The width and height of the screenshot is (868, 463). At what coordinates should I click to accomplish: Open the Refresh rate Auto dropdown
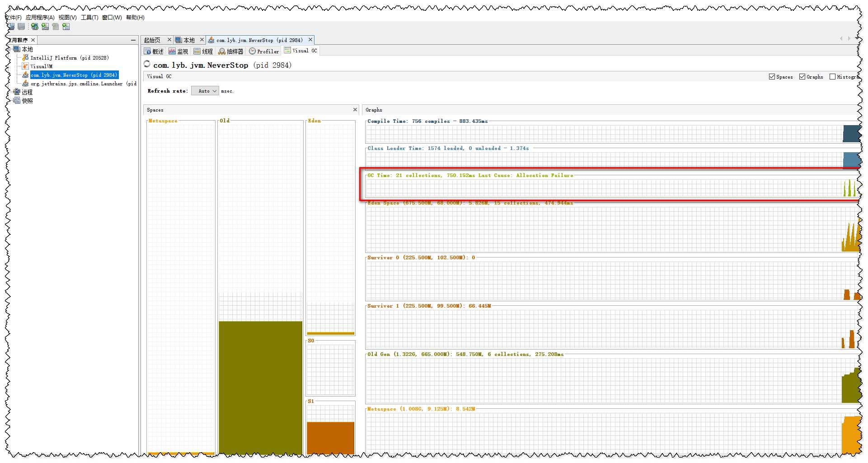click(x=205, y=91)
